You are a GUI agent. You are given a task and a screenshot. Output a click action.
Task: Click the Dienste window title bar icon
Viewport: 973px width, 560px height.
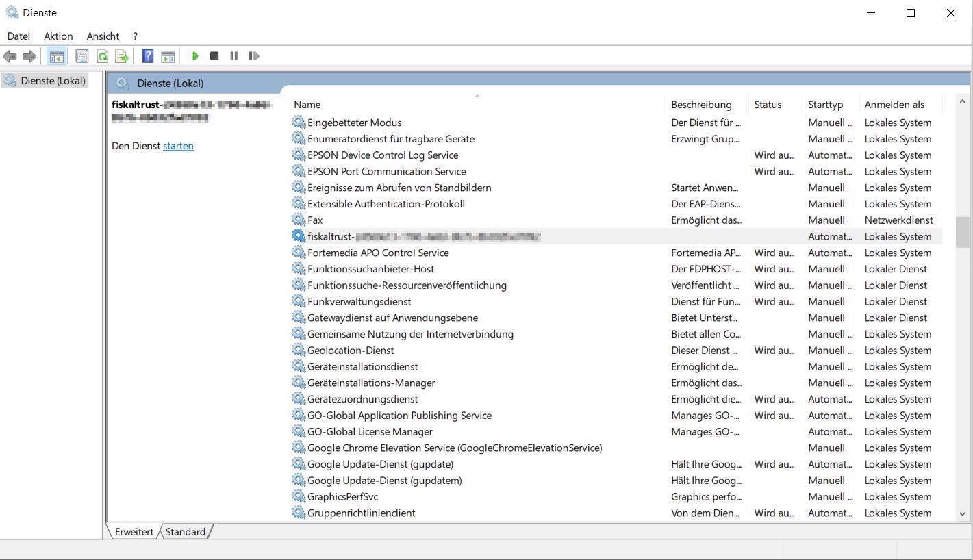[x=12, y=12]
